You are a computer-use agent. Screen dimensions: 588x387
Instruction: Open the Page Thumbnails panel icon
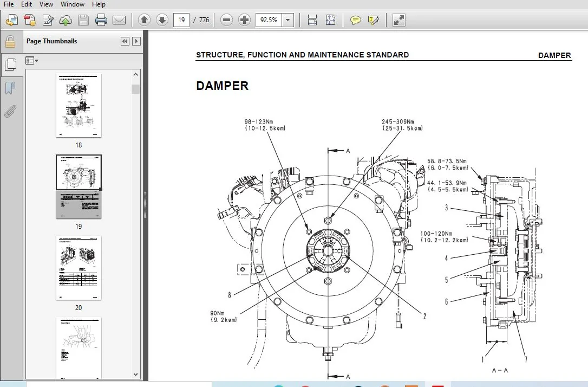tap(10, 65)
